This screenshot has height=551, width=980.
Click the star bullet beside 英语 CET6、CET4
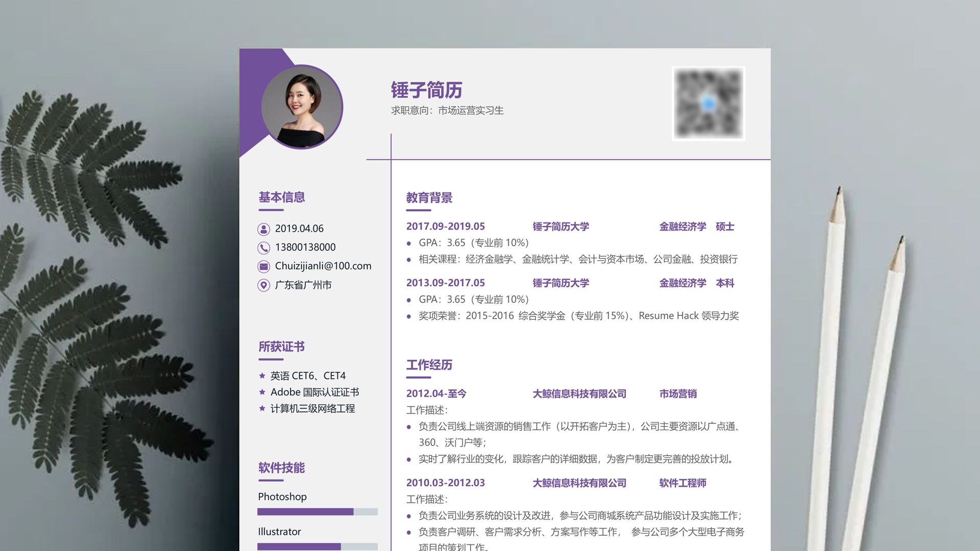[x=262, y=375]
